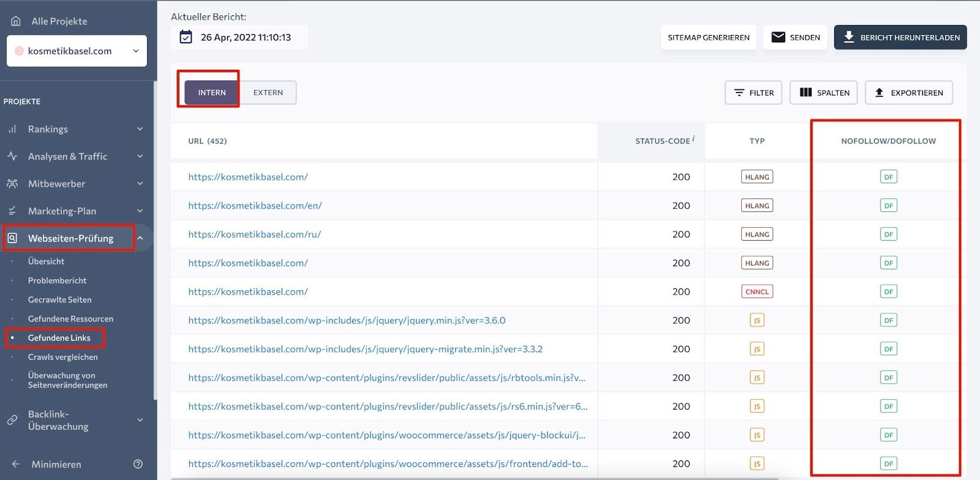
Task: Click the Exportieren button
Action: [909, 92]
